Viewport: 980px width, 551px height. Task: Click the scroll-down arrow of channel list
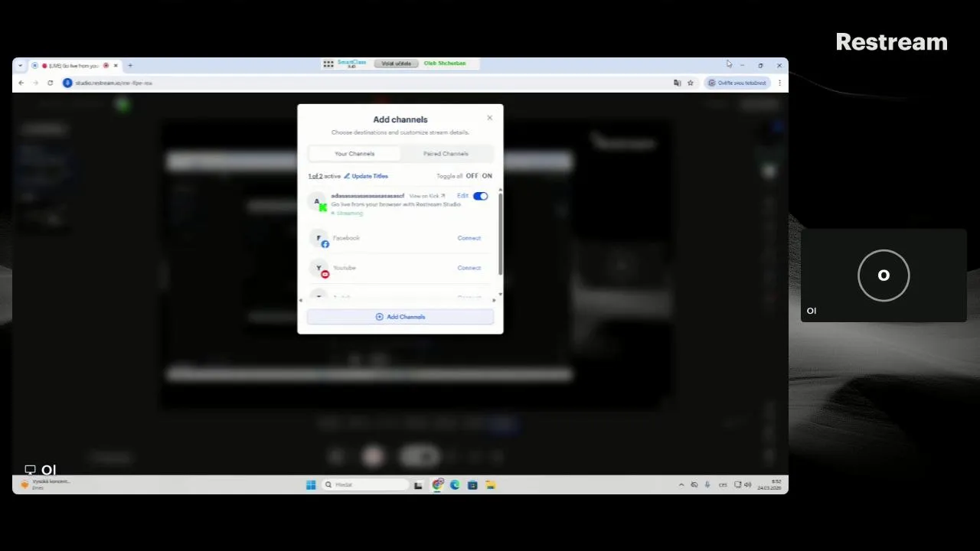point(500,294)
